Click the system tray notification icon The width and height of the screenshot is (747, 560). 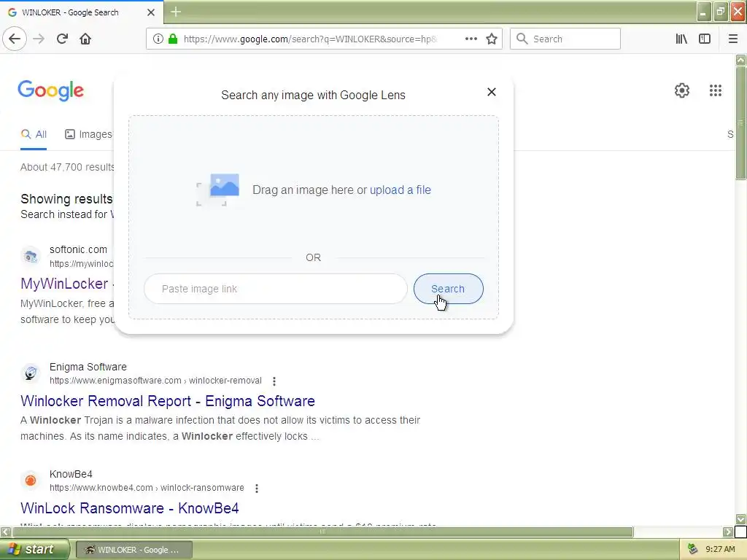pyautogui.click(x=693, y=550)
